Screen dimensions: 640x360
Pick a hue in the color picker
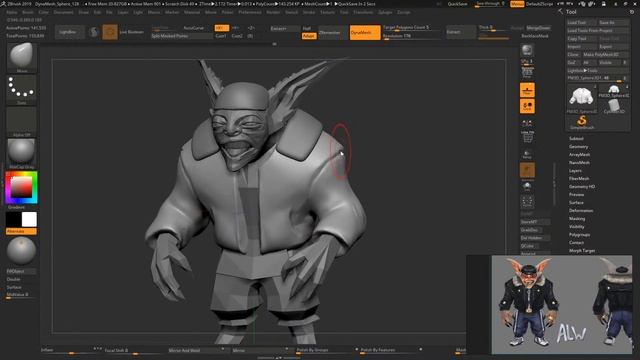(x=21, y=188)
